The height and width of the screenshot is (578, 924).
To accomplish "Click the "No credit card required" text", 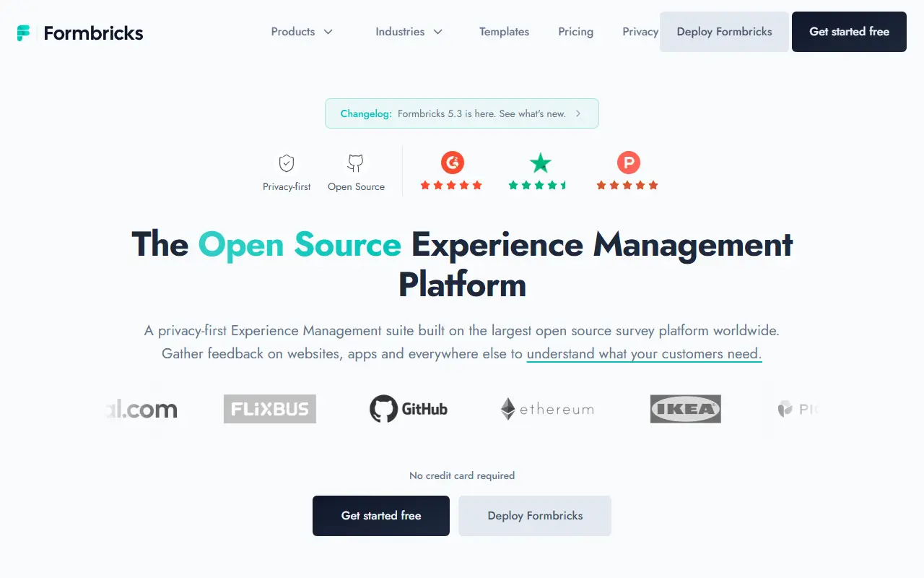I will coord(462,475).
